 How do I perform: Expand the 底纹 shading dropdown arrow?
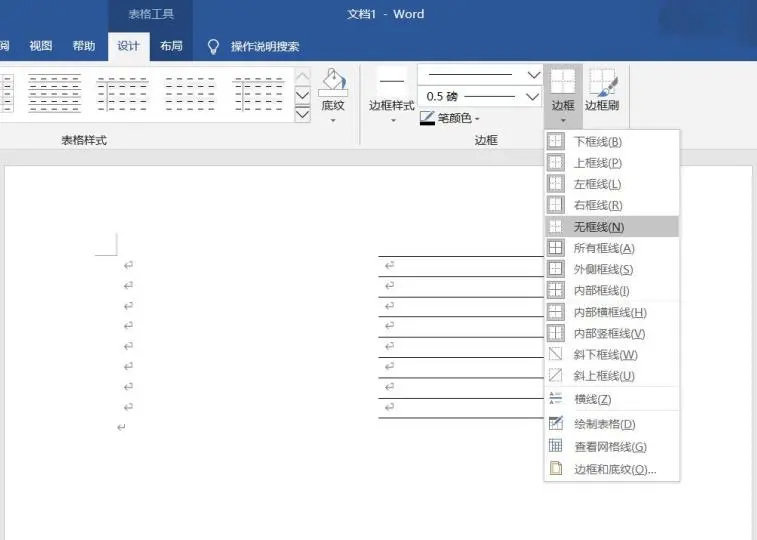click(x=333, y=120)
